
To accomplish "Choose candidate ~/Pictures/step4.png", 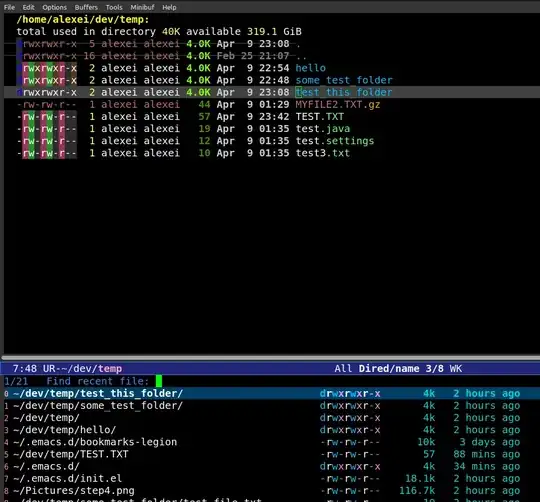I will click(x=74, y=491).
